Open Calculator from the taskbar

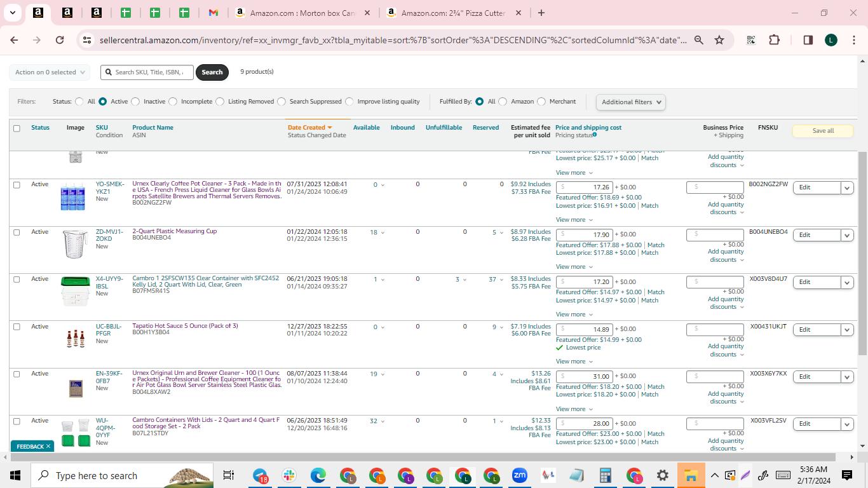click(605, 475)
